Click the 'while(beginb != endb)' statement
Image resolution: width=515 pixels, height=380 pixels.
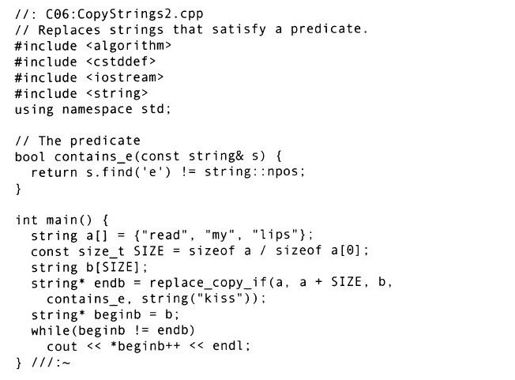pos(113,331)
